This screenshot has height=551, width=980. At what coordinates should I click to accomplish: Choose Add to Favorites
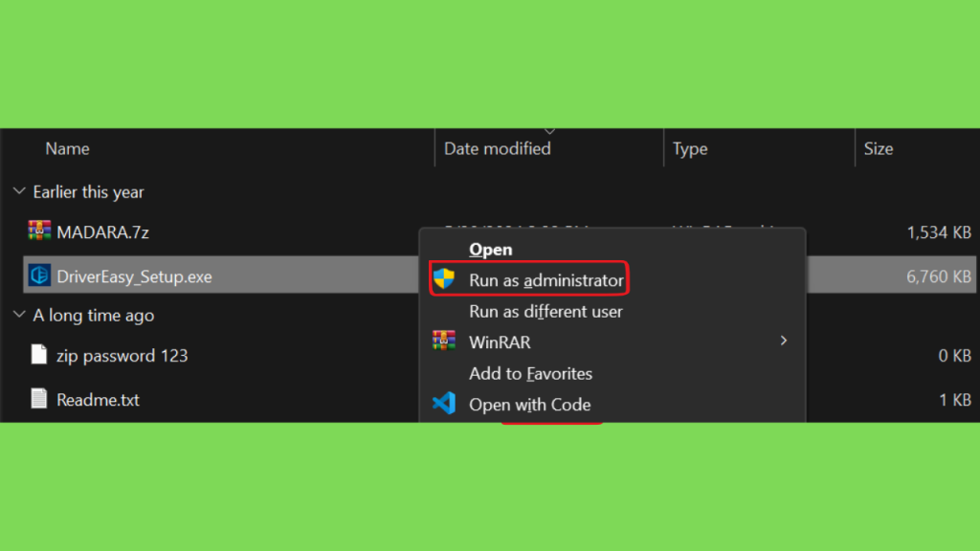[530, 374]
